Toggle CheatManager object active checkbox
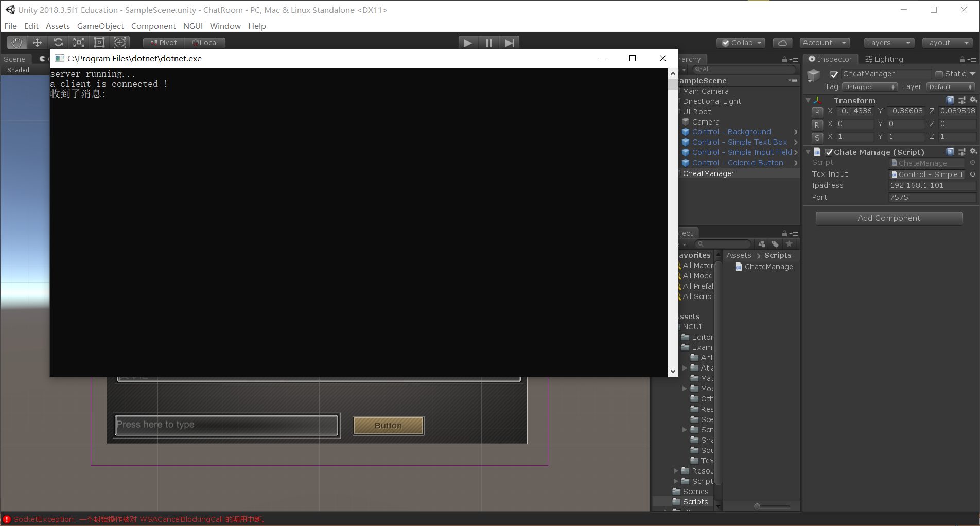 tap(834, 74)
